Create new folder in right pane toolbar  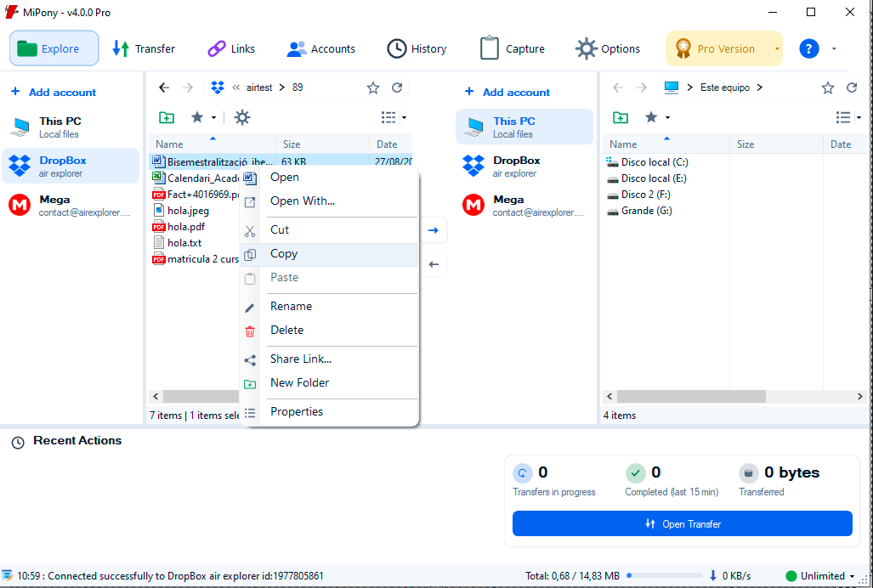pos(621,117)
